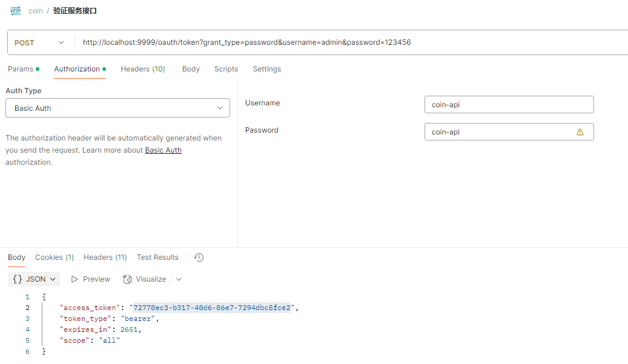The width and height of the screenshot is (628, 364).
Task: Open the Headers (10) request tab
Action: click(x=143, y=69)
